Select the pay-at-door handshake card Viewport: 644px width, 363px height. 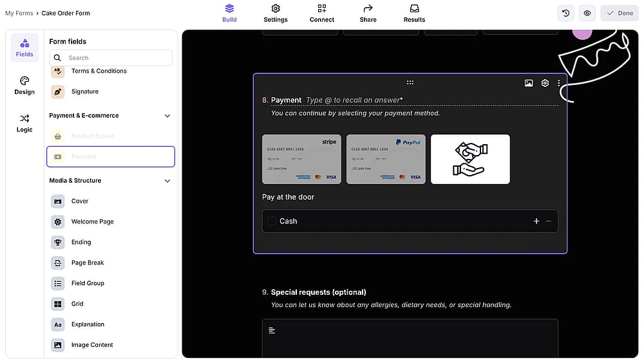point(470,160)
